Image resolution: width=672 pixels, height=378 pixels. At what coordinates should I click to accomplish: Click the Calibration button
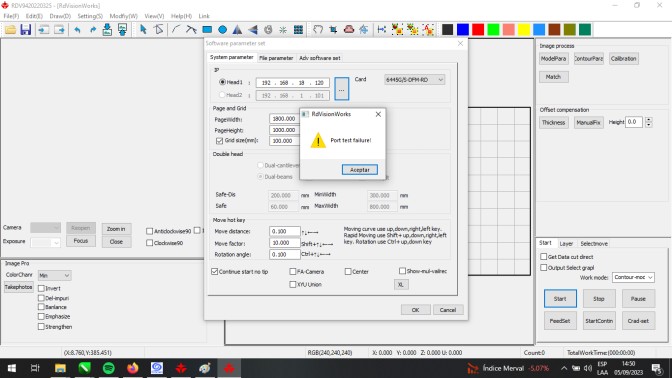624,59
